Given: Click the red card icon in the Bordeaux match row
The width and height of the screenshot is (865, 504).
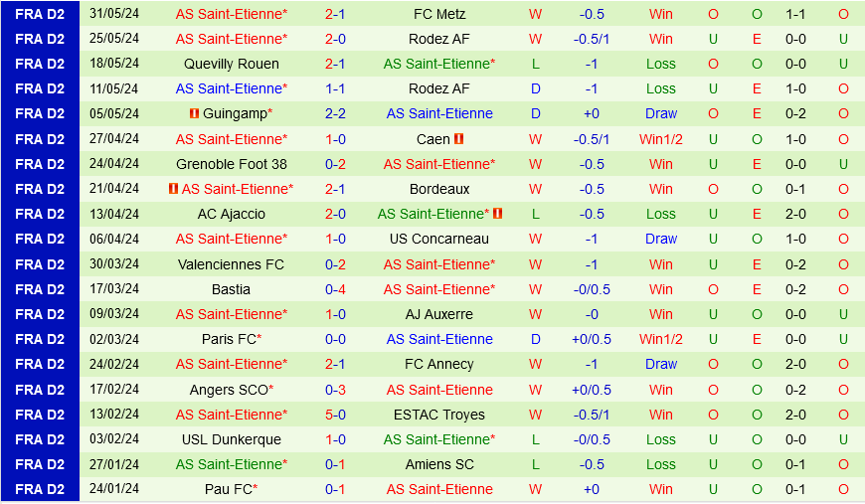Looking at the screenshot, I should click(x=173, y=189).
